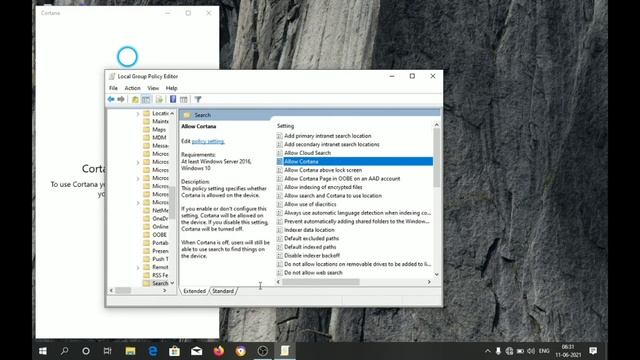
Task: Launch Firefox from the taskbar
Action: [219, 351]
